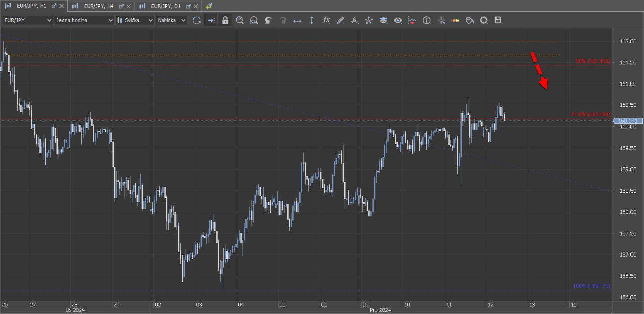The height and width of the screenshot is (314, 644).
Task: Switch to the EUR/JPY, D1 tab
Action: pyautogui.click(x=165, y=6)
